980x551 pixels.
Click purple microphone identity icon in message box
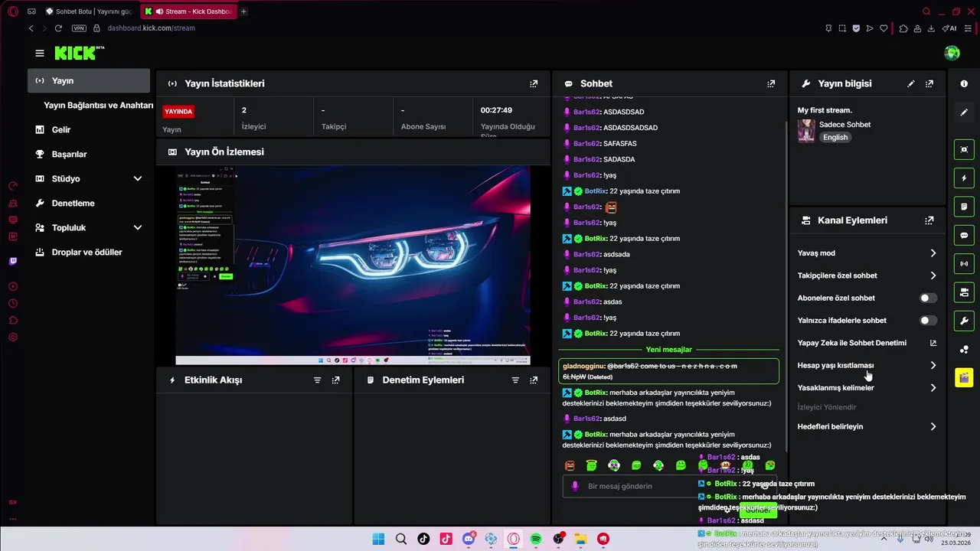pos(575,486)
